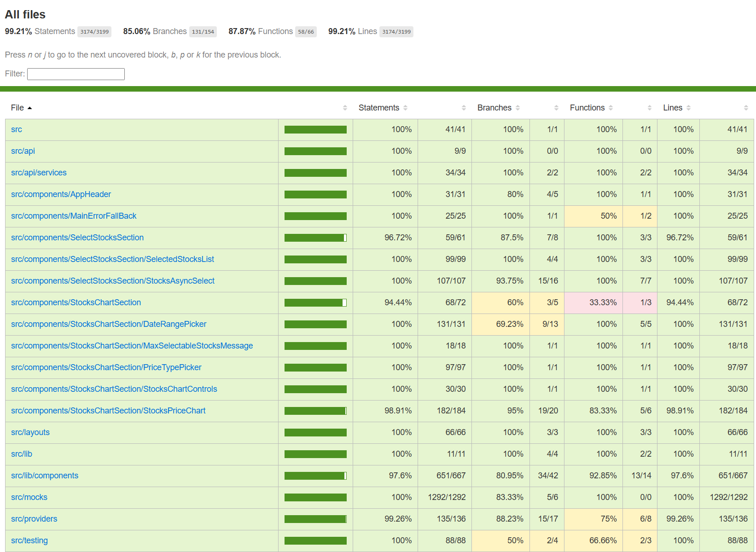Open src/testing coverage report

coord(29,540)
